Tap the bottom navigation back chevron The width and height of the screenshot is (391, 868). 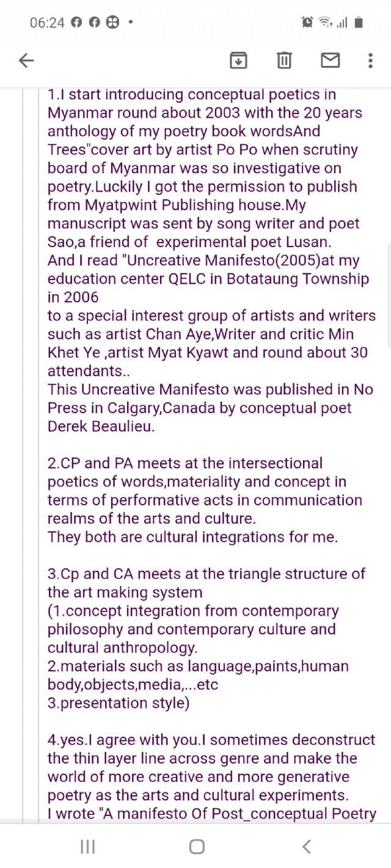pyautogui.click(x=307, y=846)
